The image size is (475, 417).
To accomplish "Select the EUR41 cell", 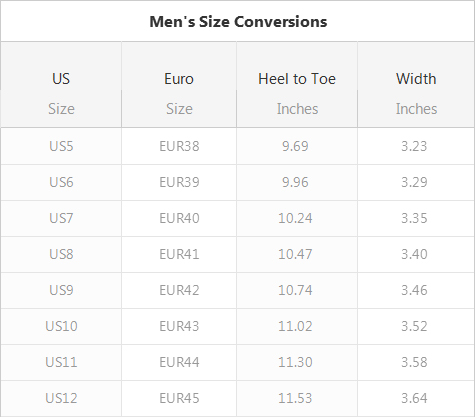I will point(179,254).
